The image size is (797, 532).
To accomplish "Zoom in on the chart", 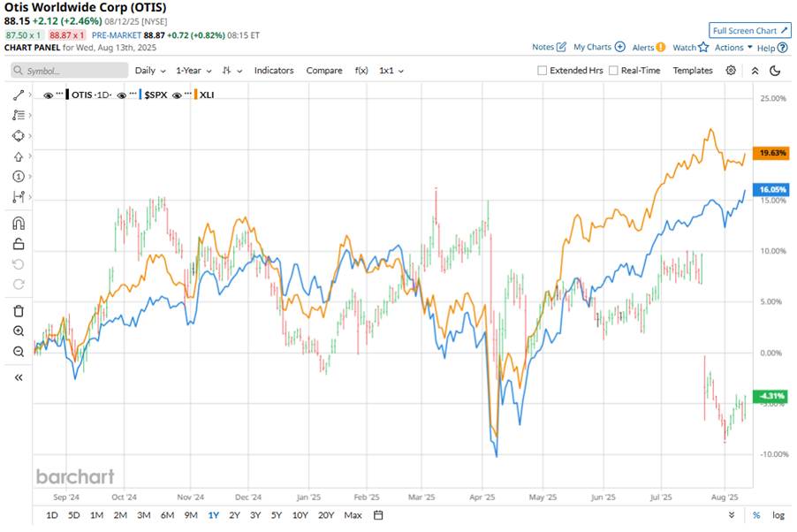I will click(x=19, y=331).
